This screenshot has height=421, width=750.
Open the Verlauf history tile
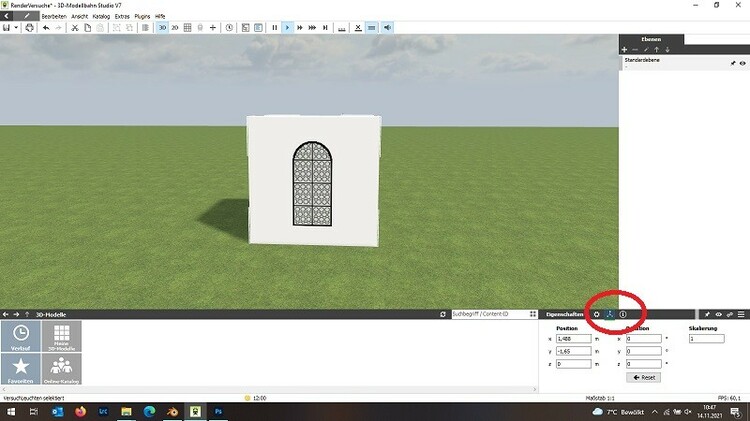(x=21, y=336)
